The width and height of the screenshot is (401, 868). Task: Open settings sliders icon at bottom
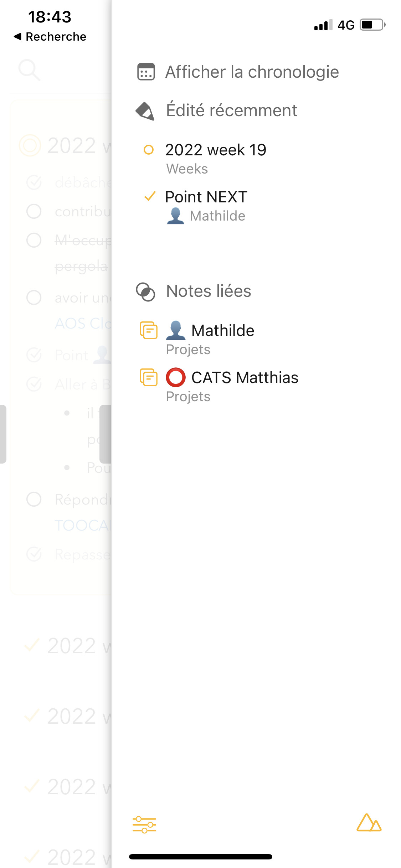point(144,825)
